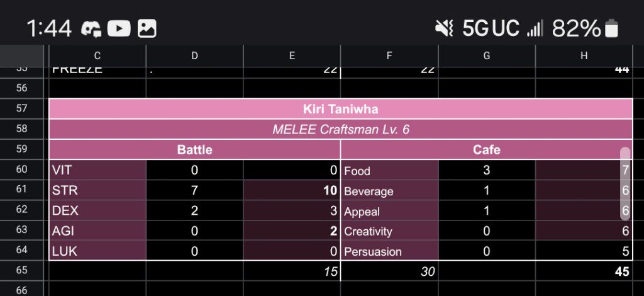
Task: Select the MELEE Craftsman Lv. 6 cell
Action: click(340, 130)
